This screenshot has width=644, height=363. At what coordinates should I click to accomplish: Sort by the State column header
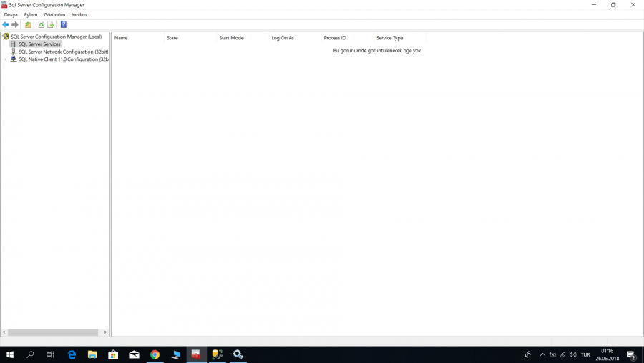tap(190, 38)
